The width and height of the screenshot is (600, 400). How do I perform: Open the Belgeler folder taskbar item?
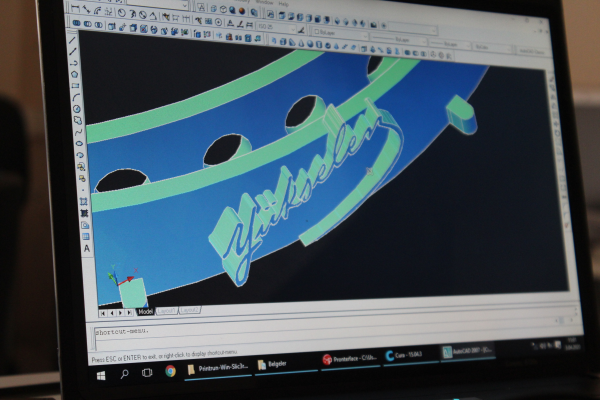tap(284, 364)
